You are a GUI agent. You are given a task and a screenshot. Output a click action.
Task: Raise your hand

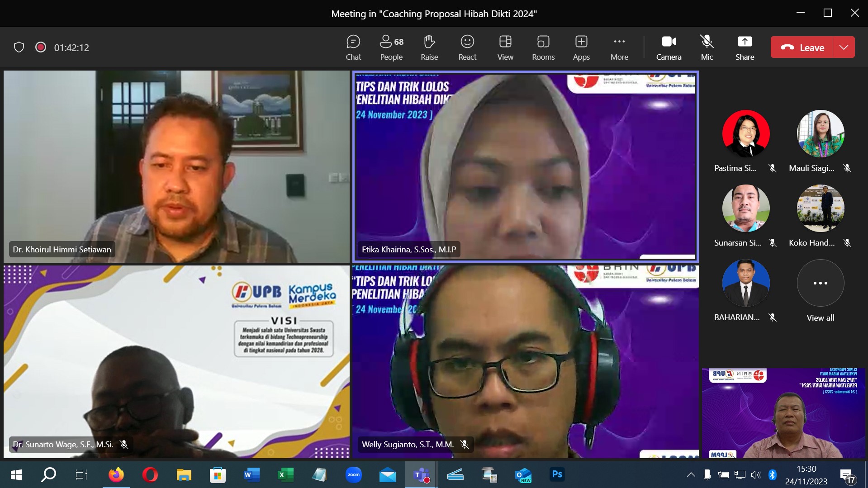coord(429,47)
